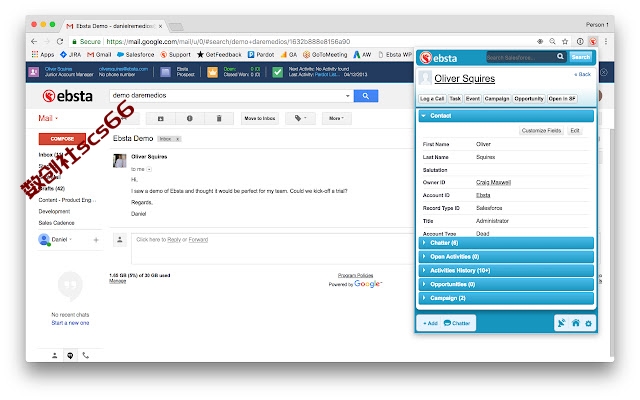Viewport: 640px width, 400px height.
Task: Click the Back link in the Ebsta panel
Action: [x=582, y=74]
